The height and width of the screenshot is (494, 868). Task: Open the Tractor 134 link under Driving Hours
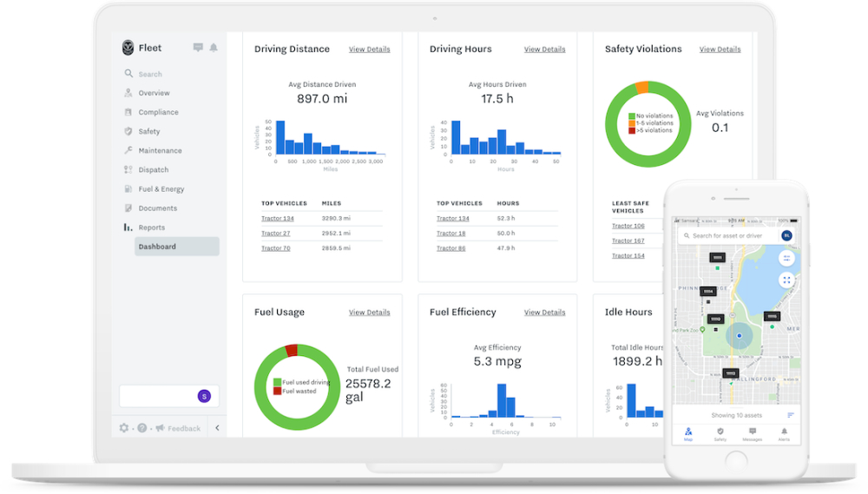(x=452, y=219)
